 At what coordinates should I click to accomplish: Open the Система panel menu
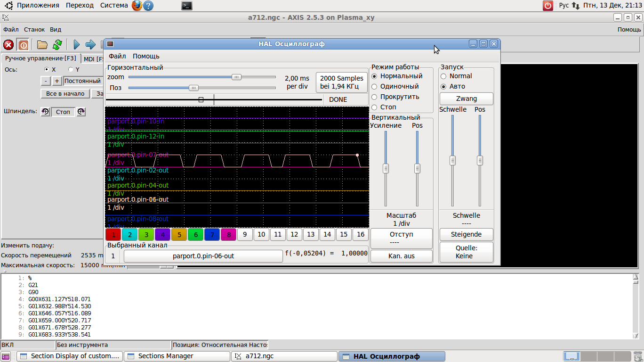[114, 5]
